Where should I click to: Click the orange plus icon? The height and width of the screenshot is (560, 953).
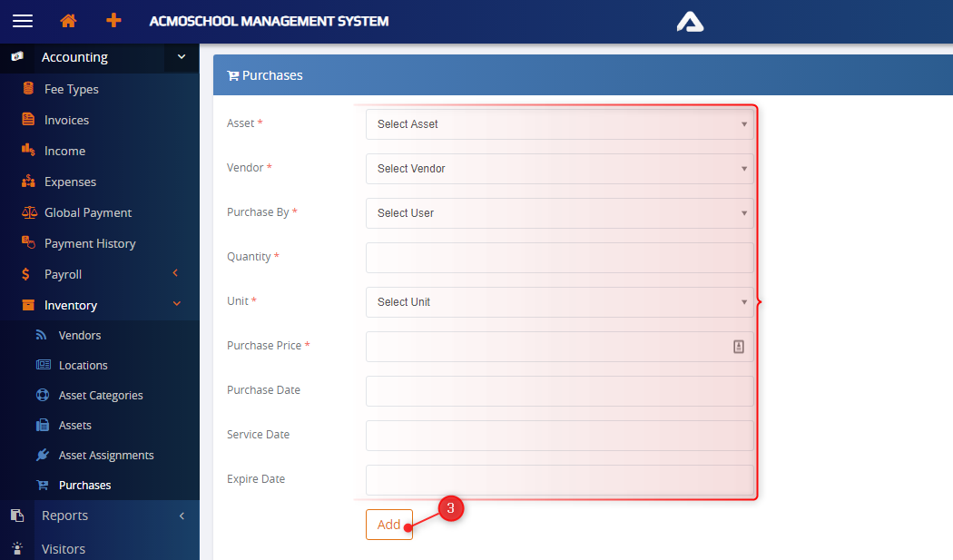(x=113, y=21)
